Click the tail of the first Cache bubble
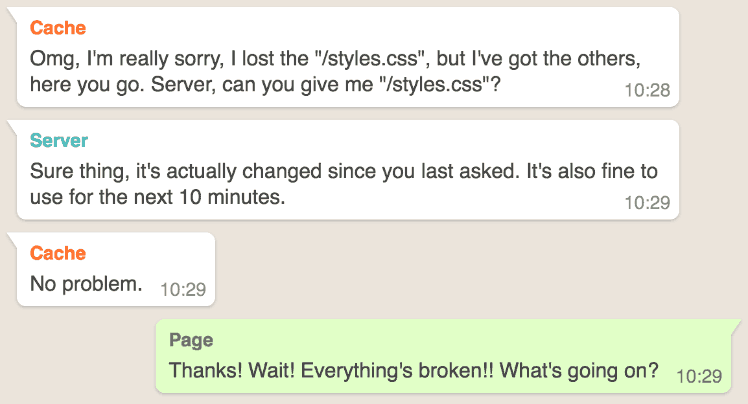The image size is (748, 404). [x=13, y=13]
